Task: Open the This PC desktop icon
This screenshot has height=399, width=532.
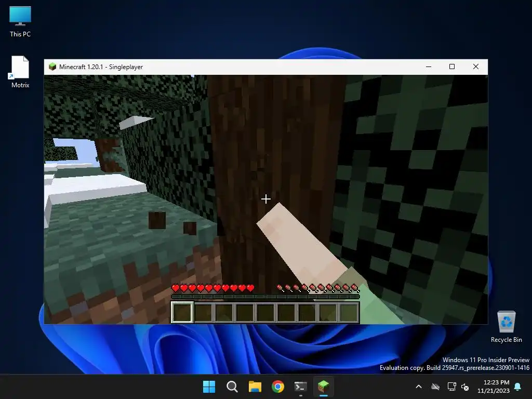Action: tap(20, 22)
